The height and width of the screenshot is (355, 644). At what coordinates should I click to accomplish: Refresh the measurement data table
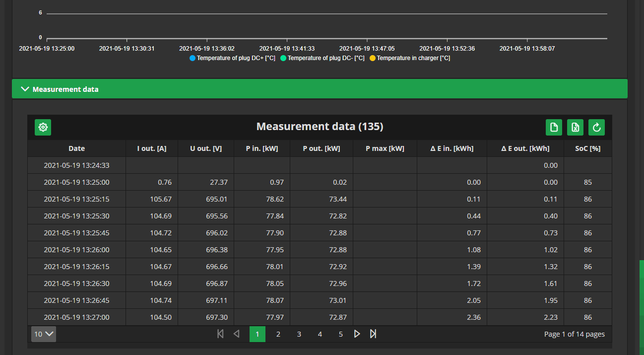596,127
